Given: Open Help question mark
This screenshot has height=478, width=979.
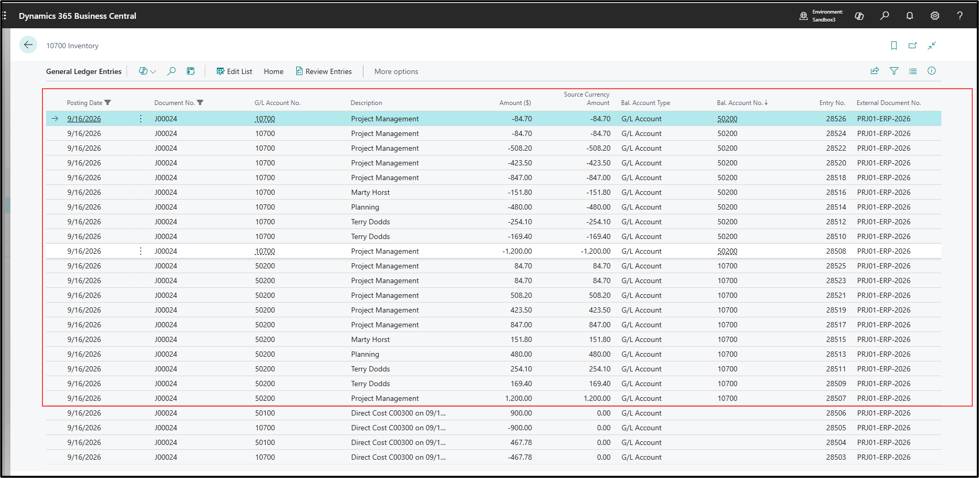Looking at the screenshot, I should click(960, 16).
